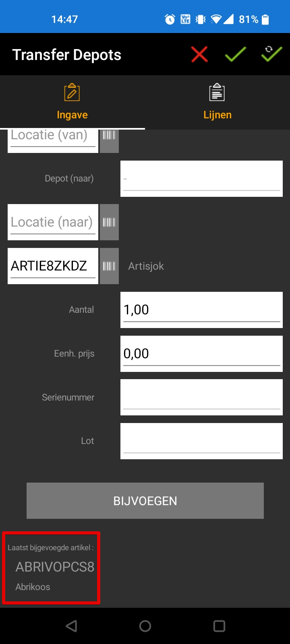Focus the Eenh. prijs field
The width and height of the screenshot is (290, 644).
201,354
